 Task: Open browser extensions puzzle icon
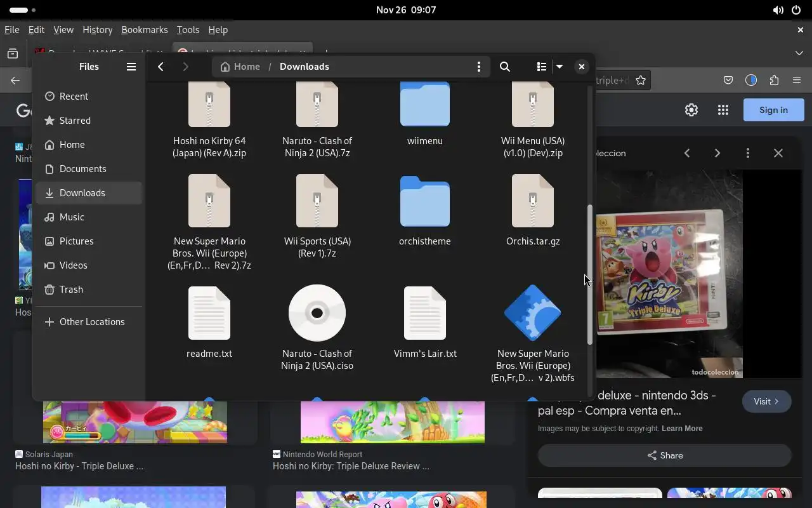(774, 80)
